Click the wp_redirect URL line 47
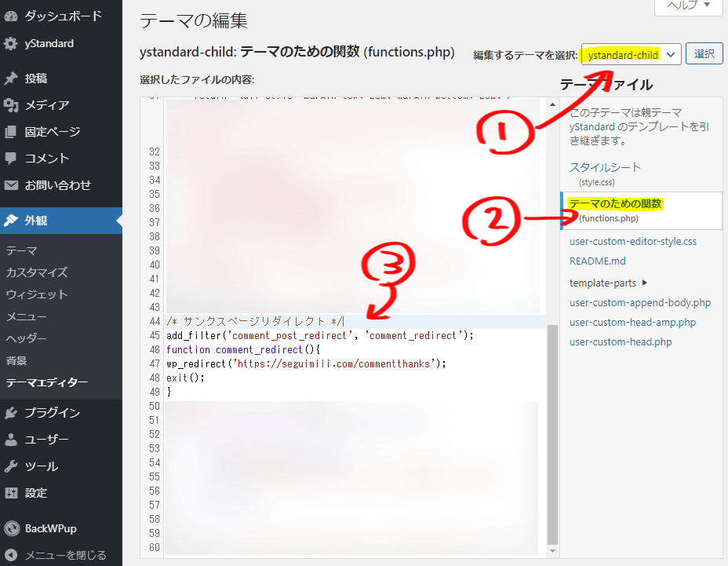This screenshot has width=728, height=566. coord(306,364)
